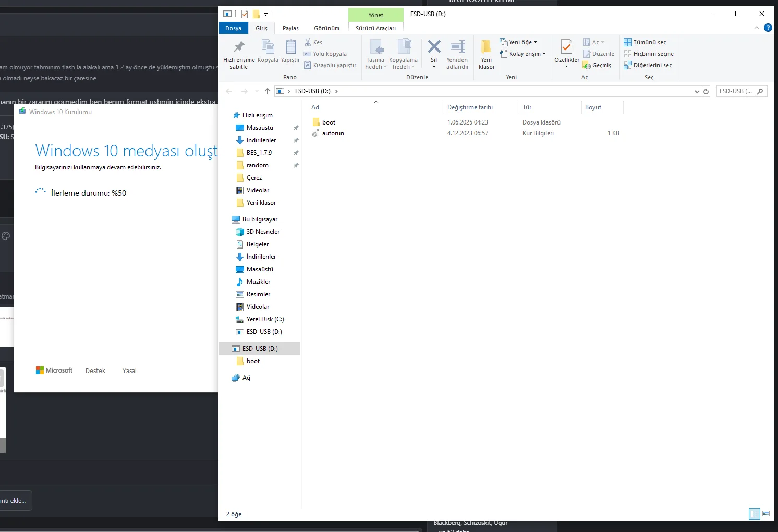This screenshot has width=778, height=532.
Task: Select Hızlı erişim in navigation pane
Action: pyautogui.click(x=258, y=115)
